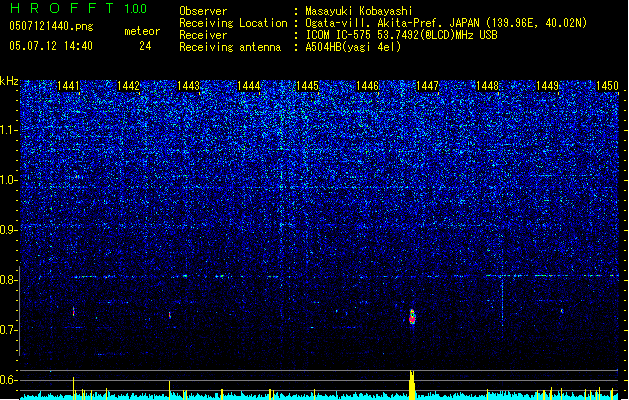Click the kHz axis unit label
This screenshot has width=629, height=400.
pyautogui.click(x=9, y=81)
